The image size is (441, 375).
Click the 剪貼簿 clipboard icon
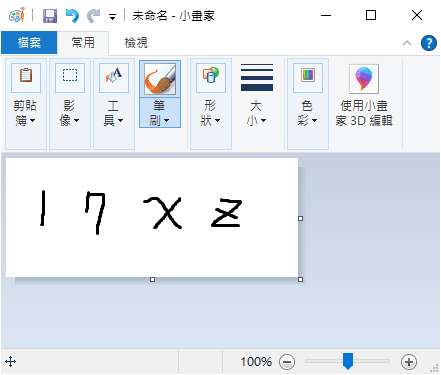pyautogui.click(x=26, y=77)
